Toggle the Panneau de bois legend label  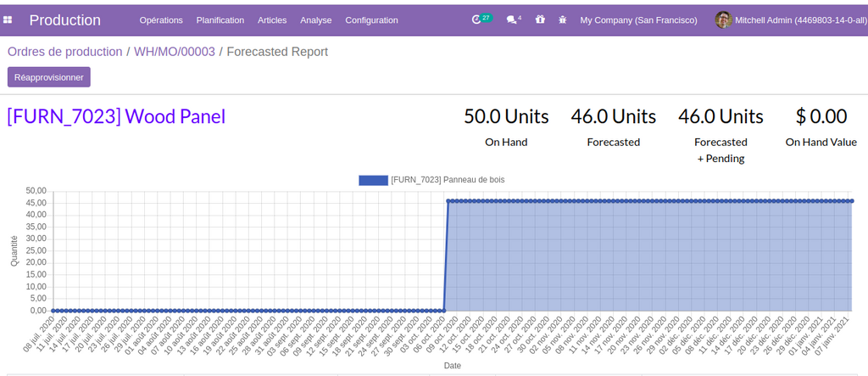(x=448, y=180)
